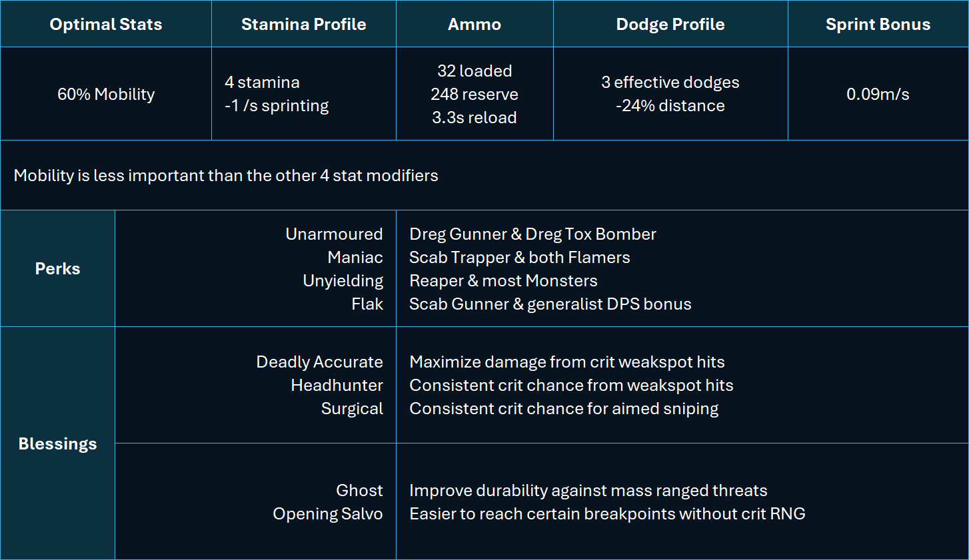Screen dimensions: 969x560
Task: Select the Blessings row label
Action: pos(57,443)
